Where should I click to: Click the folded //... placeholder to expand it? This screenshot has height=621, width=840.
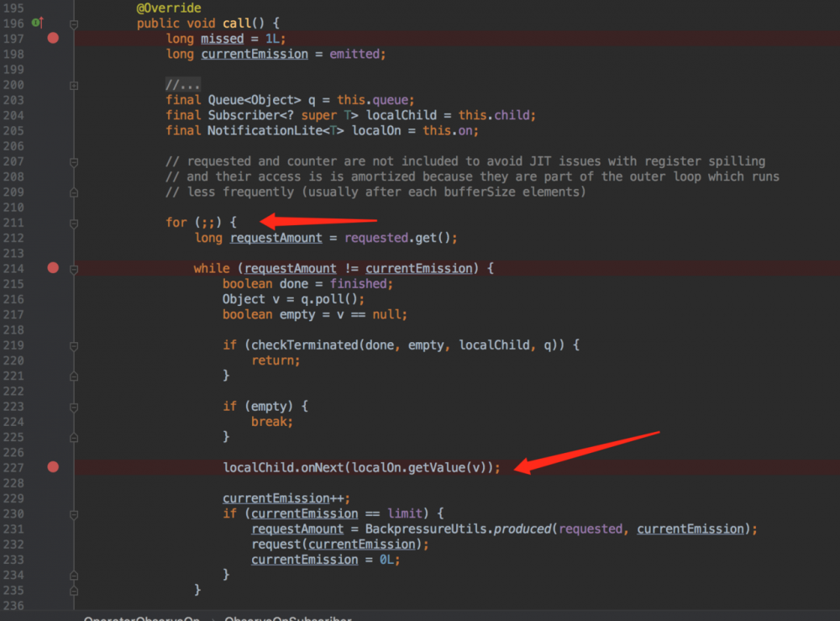click(182, 84)
